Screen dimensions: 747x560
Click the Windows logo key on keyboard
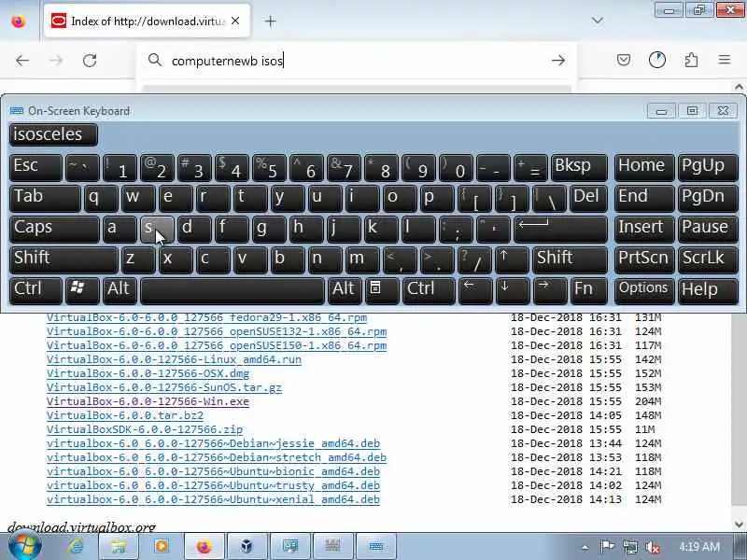[82, 290]
